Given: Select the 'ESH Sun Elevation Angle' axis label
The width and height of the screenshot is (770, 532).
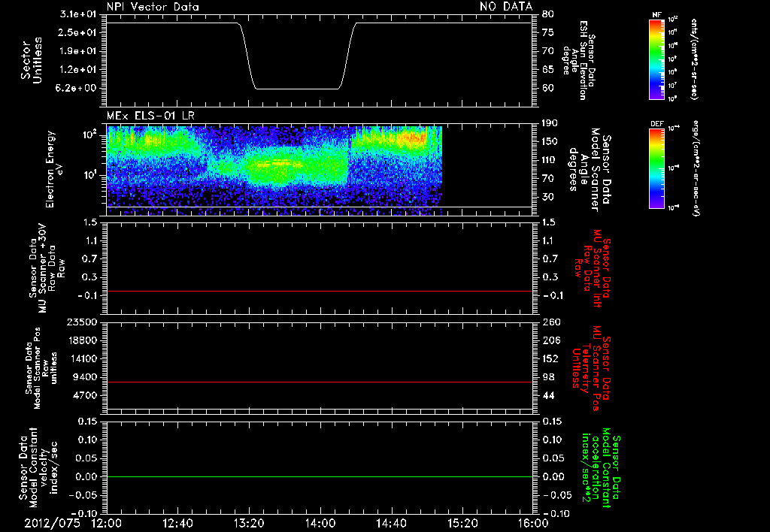Looking at the screenshot, I should point(578,60).
